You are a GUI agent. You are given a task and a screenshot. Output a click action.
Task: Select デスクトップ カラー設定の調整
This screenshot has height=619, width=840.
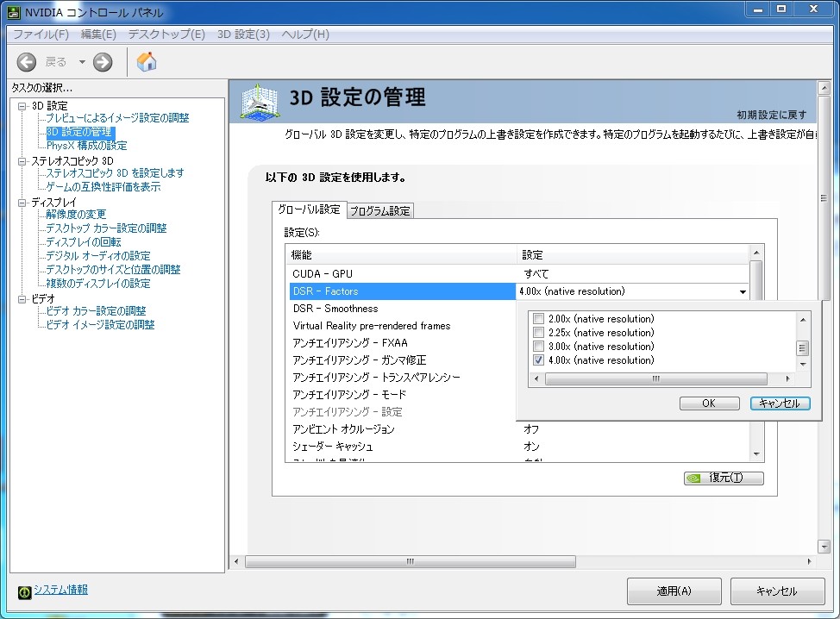(x=106, y=228)
